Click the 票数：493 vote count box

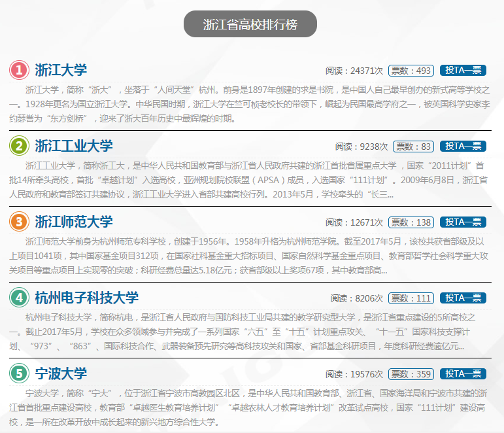tap(411, 71)
